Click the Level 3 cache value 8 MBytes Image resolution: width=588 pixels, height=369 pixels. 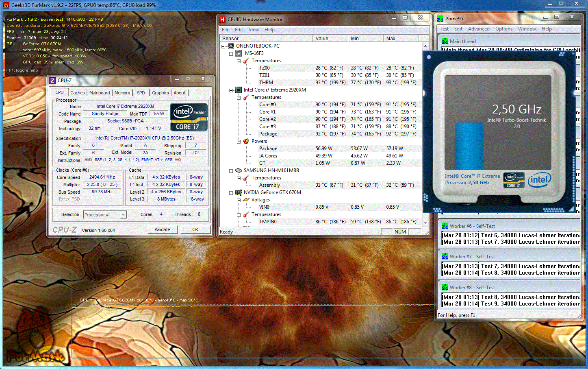click(x=167, y=199)
